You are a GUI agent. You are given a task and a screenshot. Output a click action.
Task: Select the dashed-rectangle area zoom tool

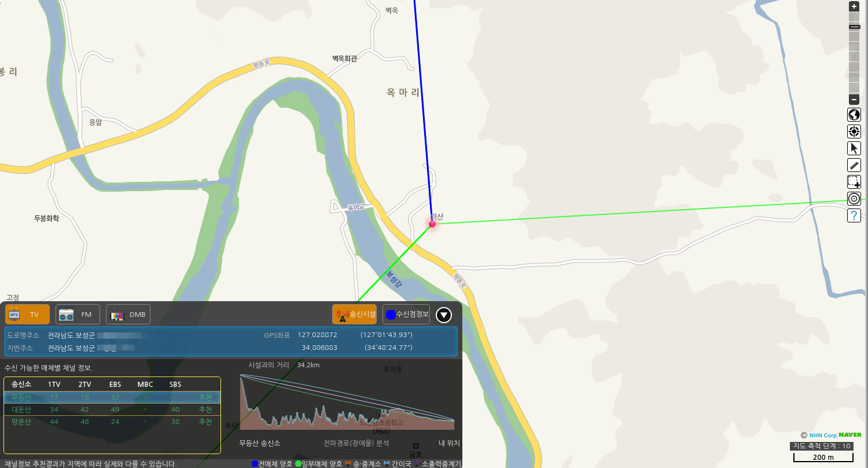tap(854, 182)
